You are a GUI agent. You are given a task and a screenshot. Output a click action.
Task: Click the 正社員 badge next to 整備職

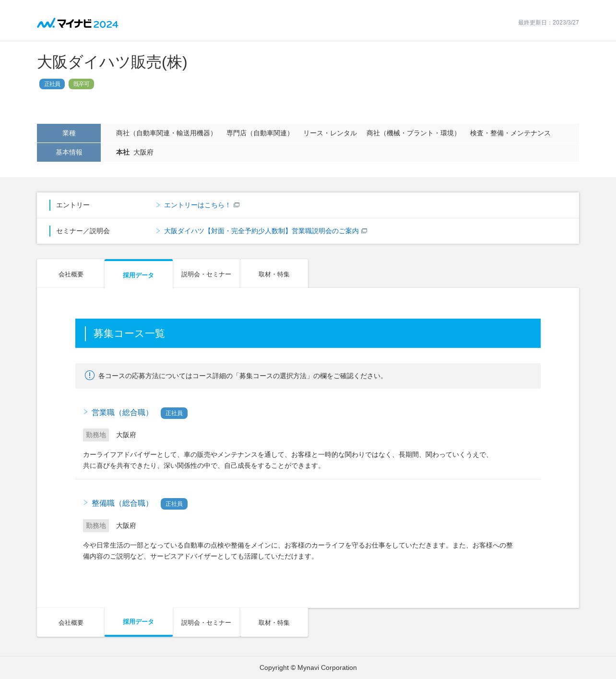coord(174,504)
